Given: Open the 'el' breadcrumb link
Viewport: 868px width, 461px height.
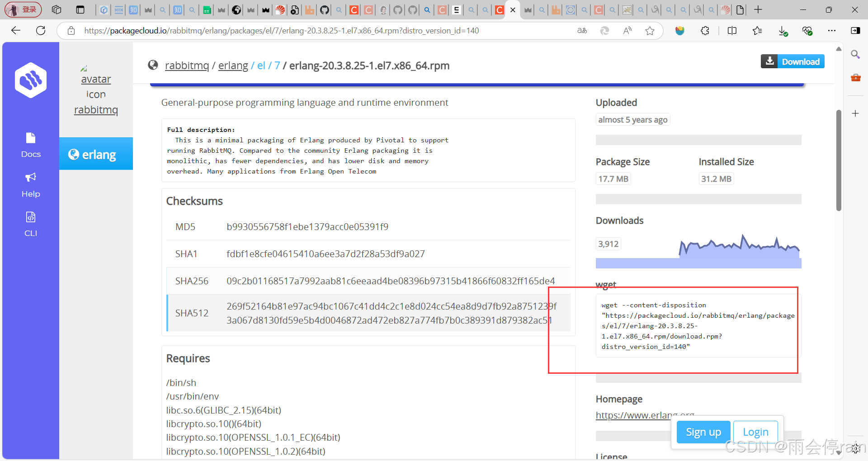Looking at the screenshot, I should click(261, 66).
